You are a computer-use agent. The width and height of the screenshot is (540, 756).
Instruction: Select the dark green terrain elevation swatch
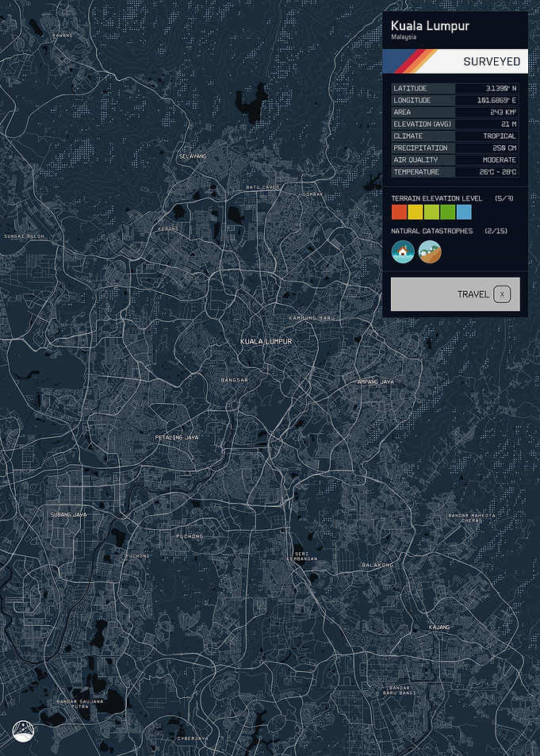tap(447, 212)
